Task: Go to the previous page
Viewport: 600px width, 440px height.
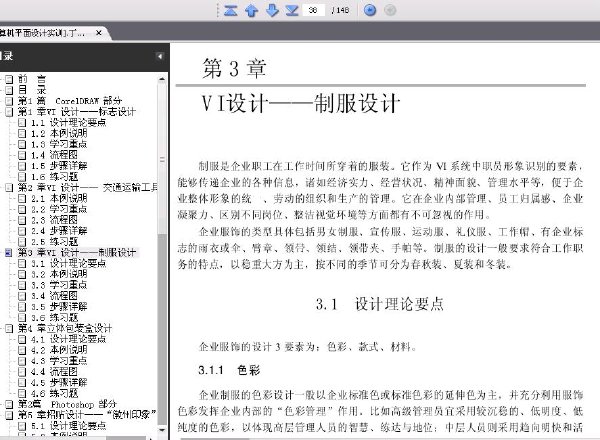Action: tap(251, 10)
